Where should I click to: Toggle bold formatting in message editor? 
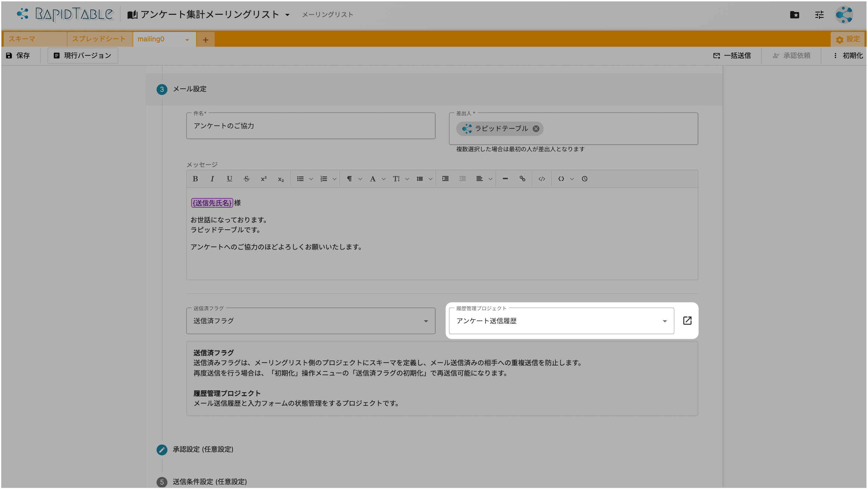195,179
